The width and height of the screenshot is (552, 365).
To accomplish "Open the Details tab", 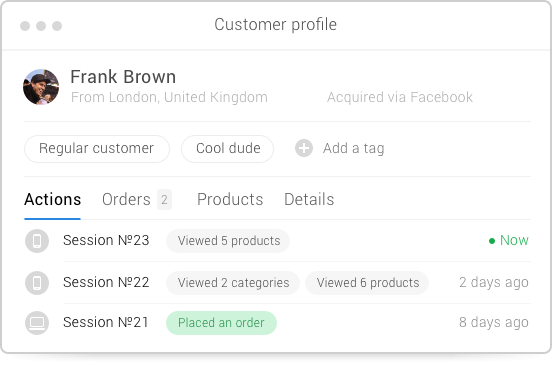I will coord(309,200).
